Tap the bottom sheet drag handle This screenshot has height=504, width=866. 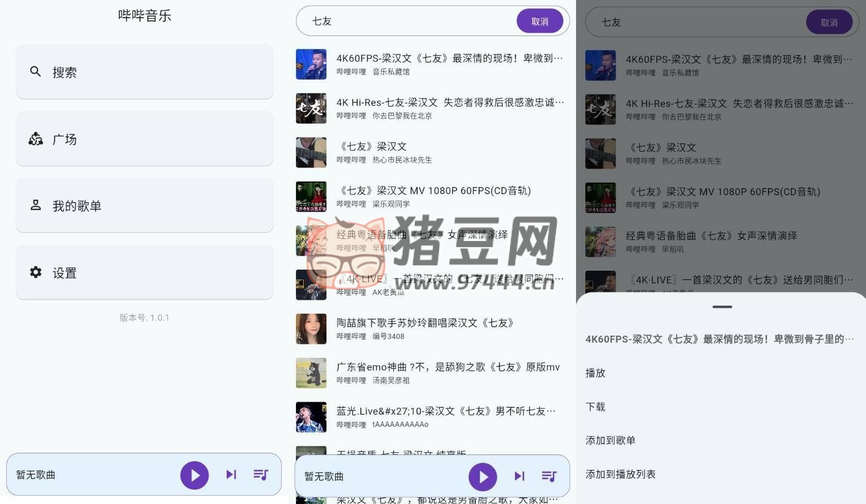(722, 307)
